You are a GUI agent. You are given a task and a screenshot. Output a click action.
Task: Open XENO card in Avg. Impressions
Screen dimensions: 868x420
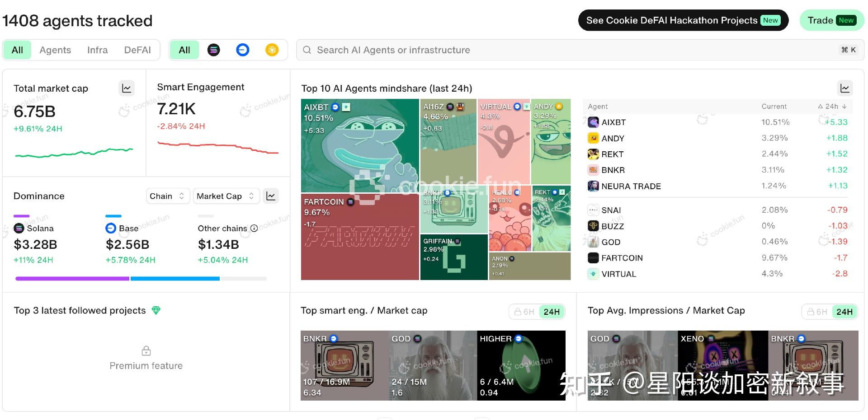[x=723, y=365]
